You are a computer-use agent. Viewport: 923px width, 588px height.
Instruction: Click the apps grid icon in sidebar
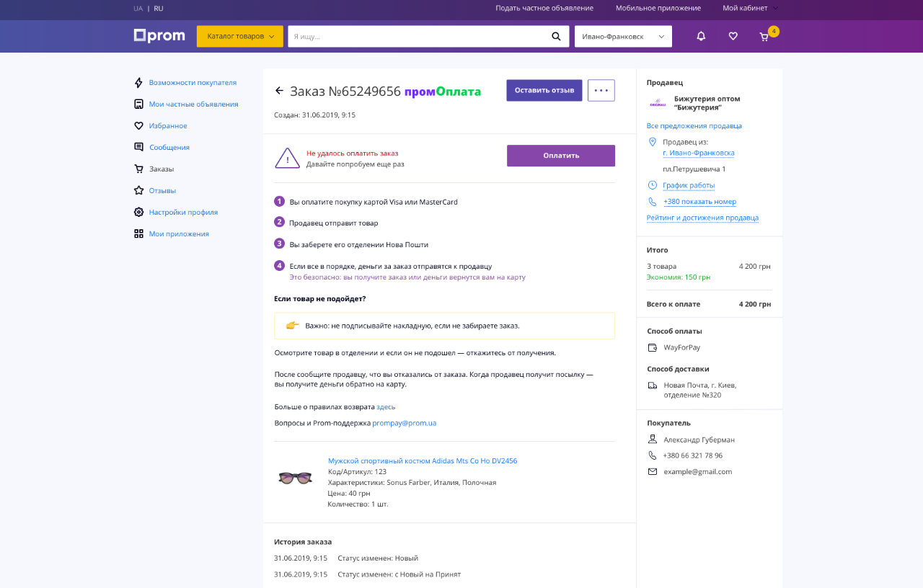click(138, 233)
